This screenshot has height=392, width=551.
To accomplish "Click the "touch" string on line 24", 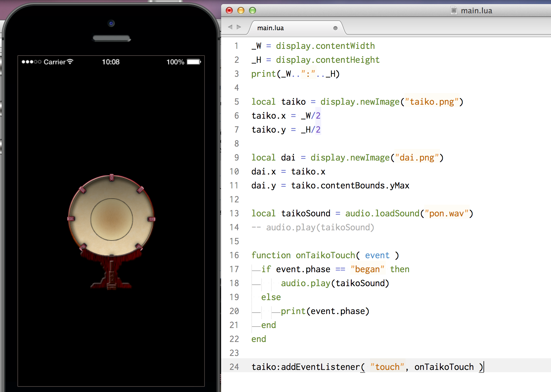I will (387, 367).
